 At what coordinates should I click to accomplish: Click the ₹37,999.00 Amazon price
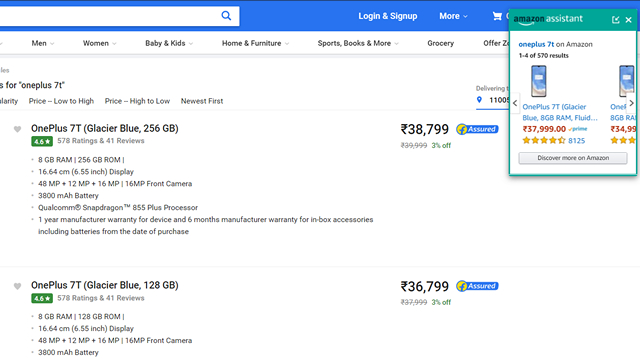[544, 129]
